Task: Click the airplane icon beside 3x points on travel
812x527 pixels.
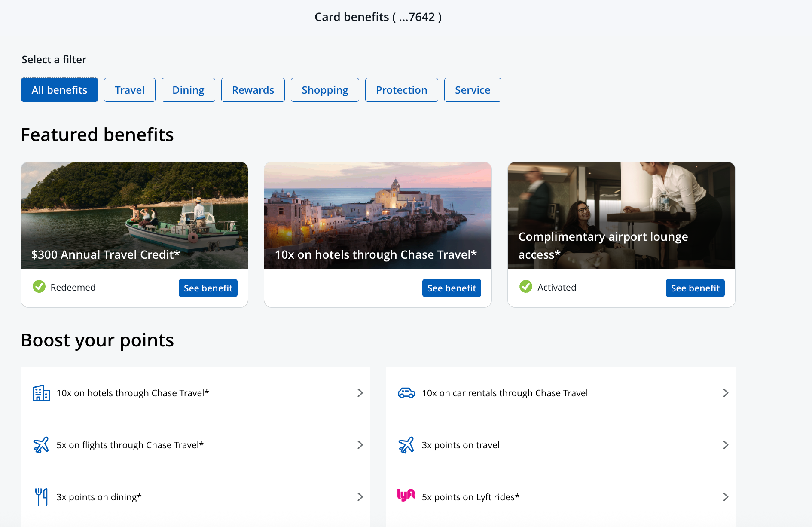Action: 406,445
